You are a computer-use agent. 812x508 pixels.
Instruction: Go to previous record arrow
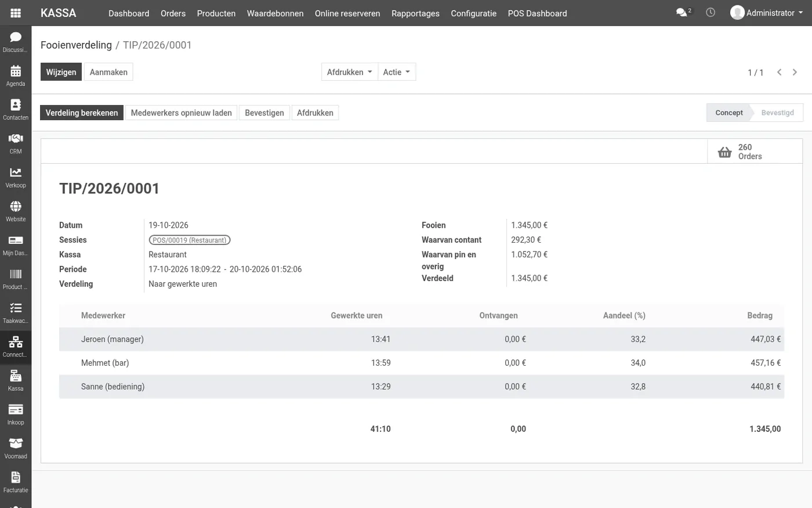tap(780, 72)
